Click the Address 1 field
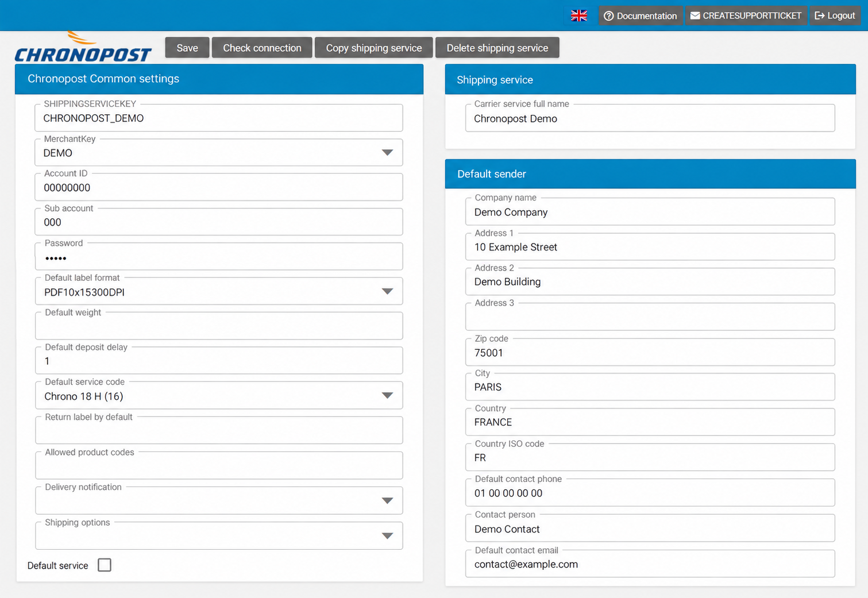 pos(650,247)
